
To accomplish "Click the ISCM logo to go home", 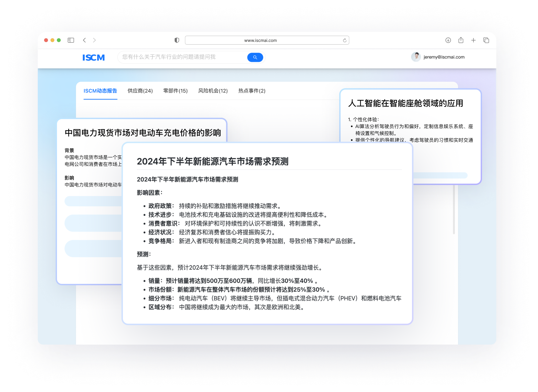I will pos(93,57).
